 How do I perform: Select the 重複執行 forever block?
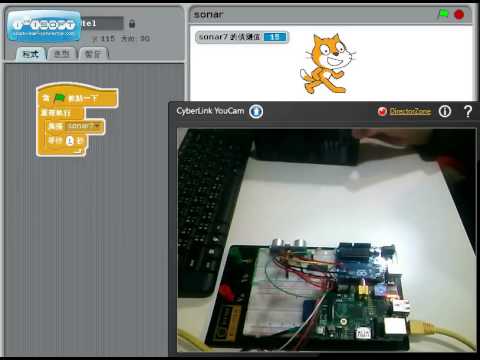56,112
